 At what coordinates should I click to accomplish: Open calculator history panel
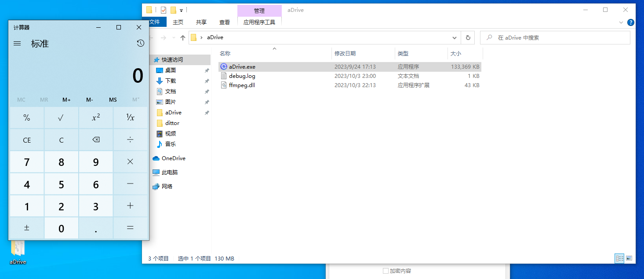140,43
